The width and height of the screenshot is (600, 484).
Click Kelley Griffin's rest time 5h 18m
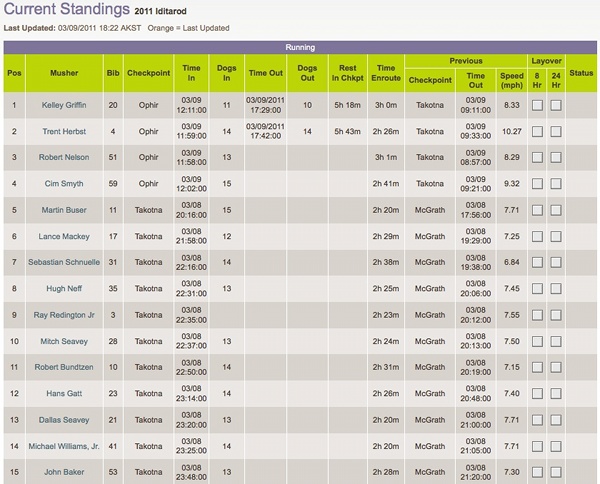pos(347,105)
